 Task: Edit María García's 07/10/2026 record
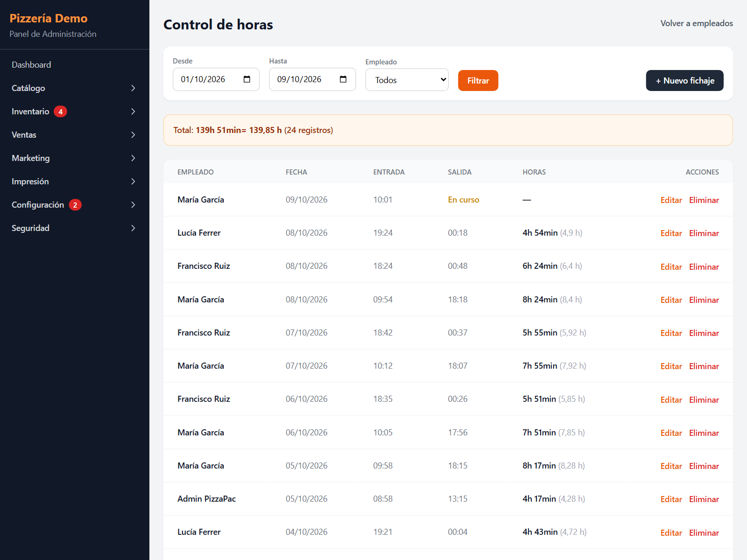coord(671,366)
